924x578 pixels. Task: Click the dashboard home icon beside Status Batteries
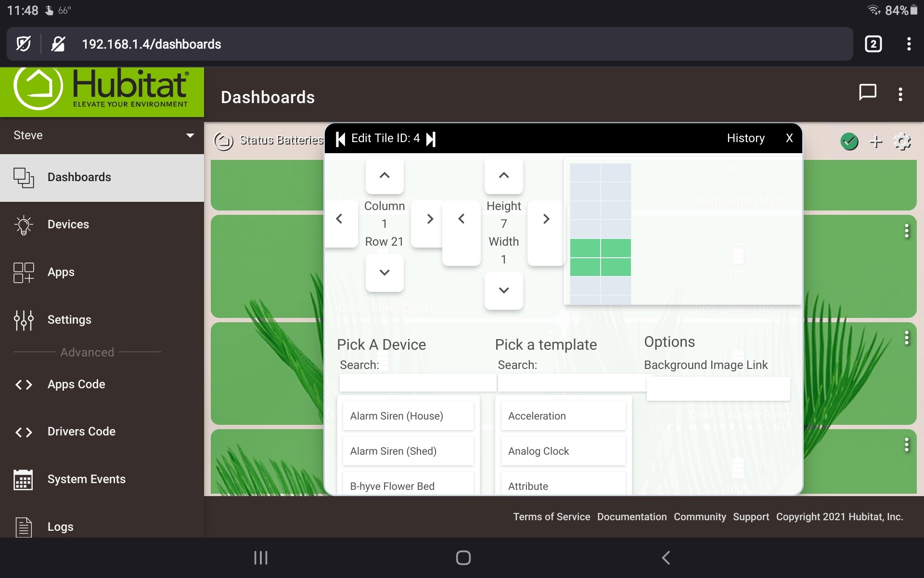pyautogui.click(x=223, y=141)
